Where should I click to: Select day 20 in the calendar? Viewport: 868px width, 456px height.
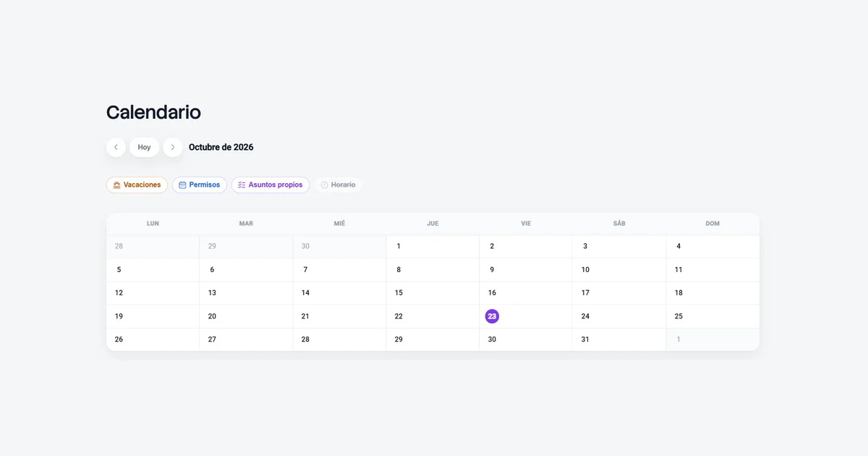coord(246,316)
